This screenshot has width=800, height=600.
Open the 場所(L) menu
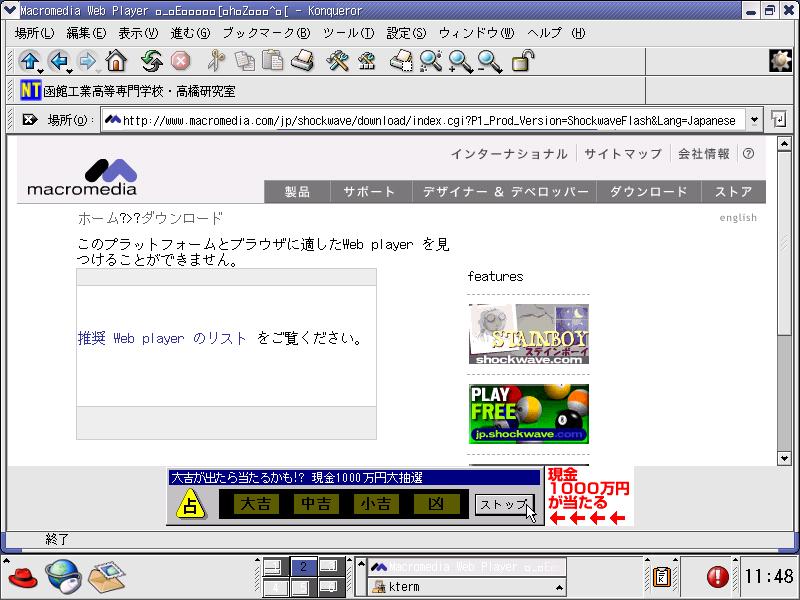34,33
